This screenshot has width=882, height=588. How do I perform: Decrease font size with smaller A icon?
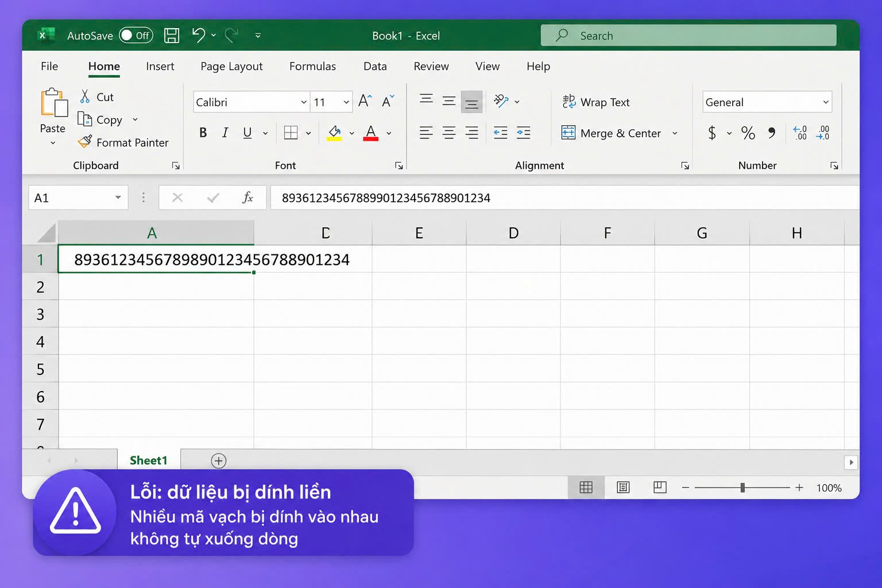[388, 102]
